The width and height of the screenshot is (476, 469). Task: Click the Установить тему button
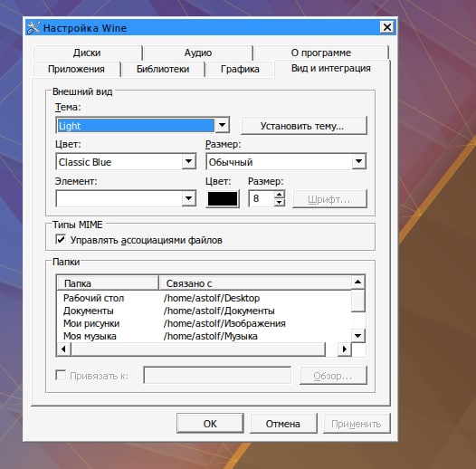click(304, 126)
